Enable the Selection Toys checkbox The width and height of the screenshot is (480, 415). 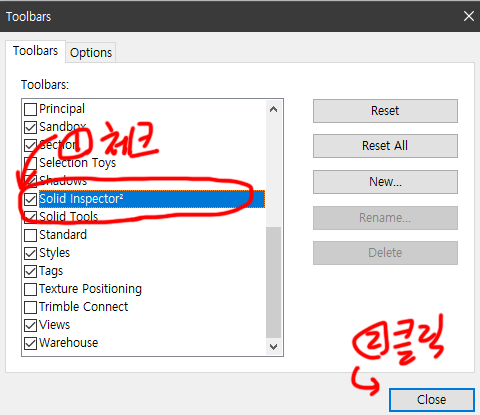click(x=30, y=163)
